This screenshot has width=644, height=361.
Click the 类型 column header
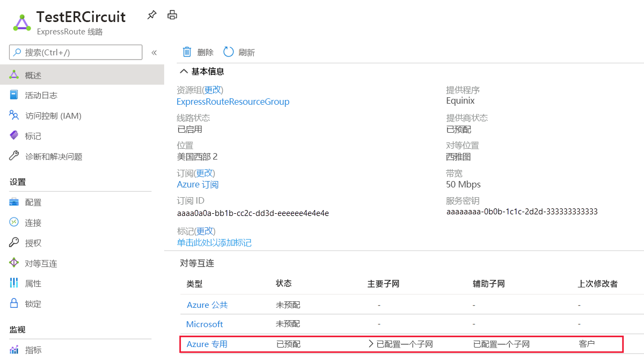[x=194, y=284]
